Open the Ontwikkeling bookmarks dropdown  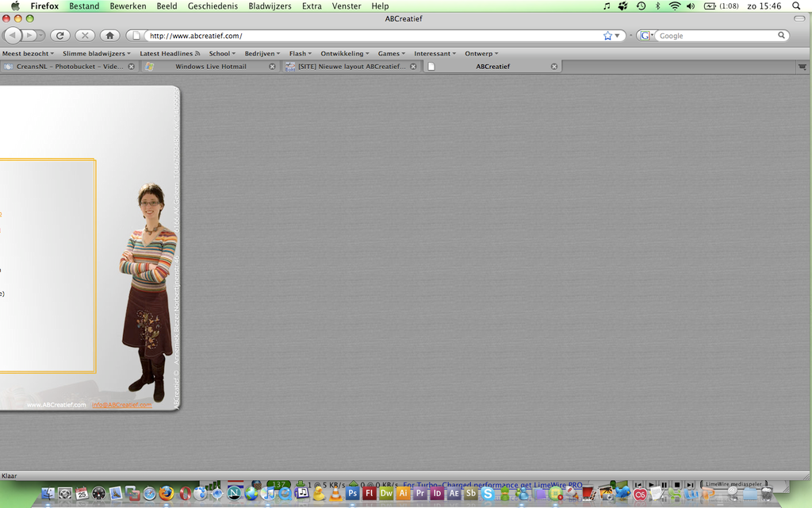(345, 54)
